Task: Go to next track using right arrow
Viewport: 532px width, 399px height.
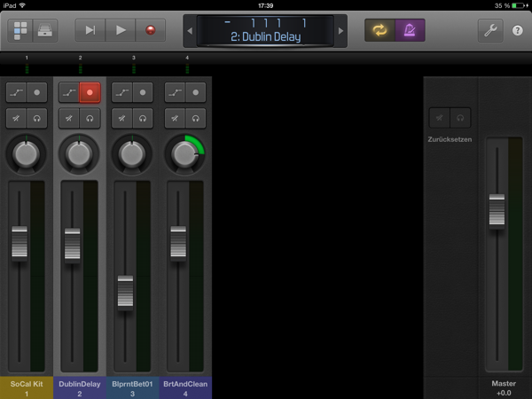Action: pyautogui.click(x=340, y=30)
